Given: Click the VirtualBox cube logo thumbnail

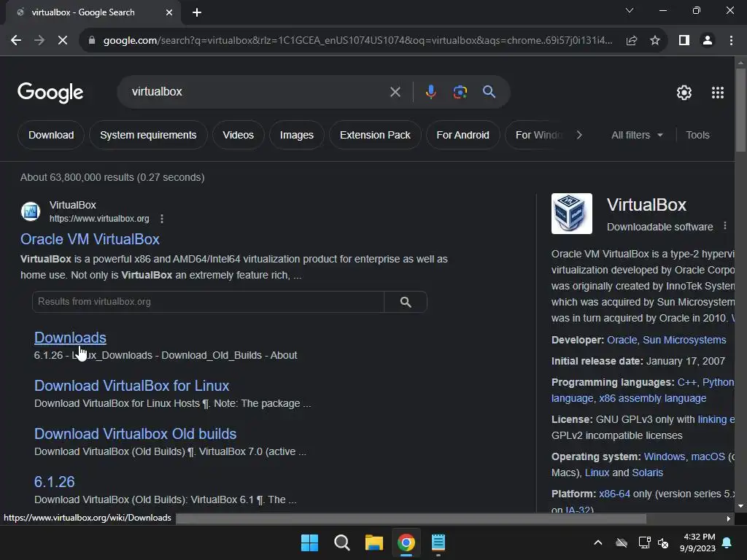Looking at the screenshot, I should tap(572, 214).
